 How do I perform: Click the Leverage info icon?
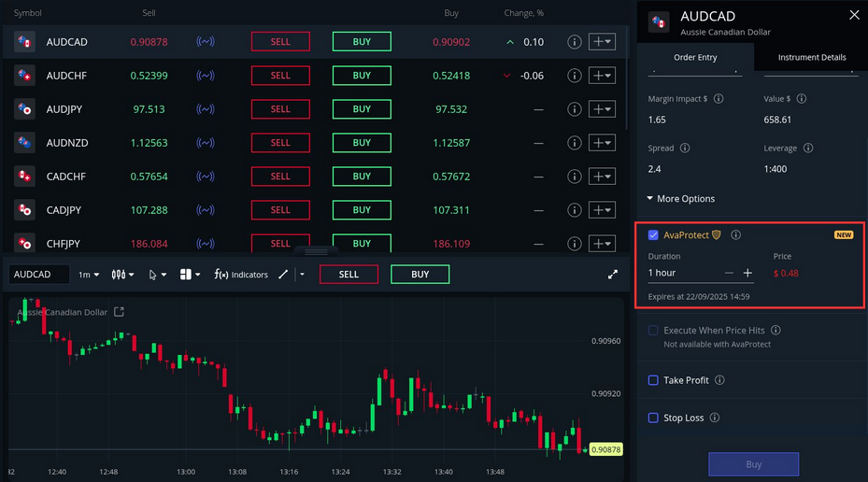[807, 148]
